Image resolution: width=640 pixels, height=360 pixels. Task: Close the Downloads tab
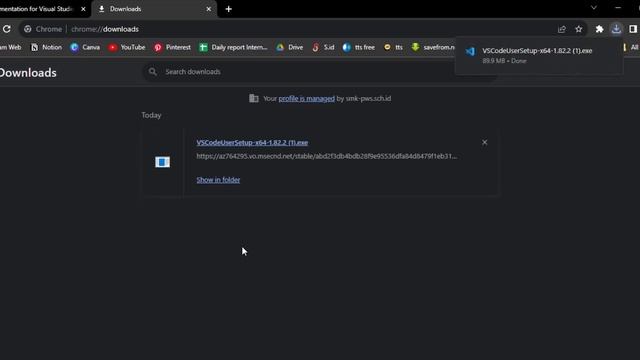pos(209,9)
